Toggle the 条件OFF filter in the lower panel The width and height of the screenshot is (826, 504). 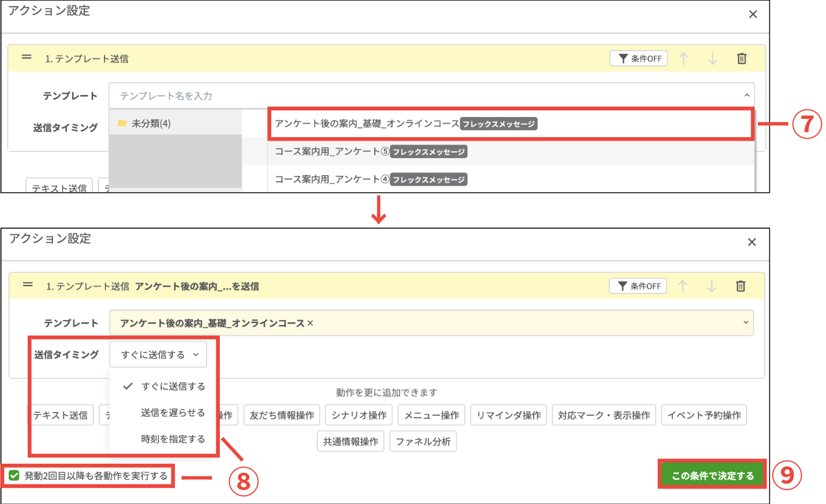pos(638,286)
